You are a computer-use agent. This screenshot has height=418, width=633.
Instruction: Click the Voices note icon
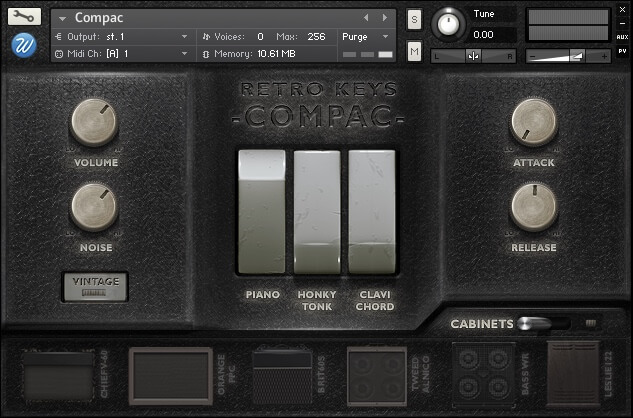coord(206,37)
